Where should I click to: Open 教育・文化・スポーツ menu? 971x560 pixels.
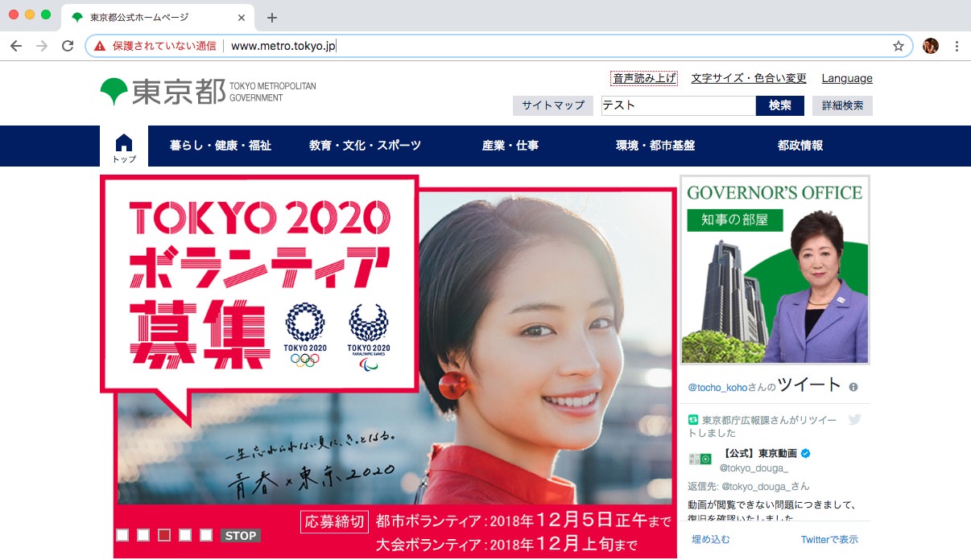[x=365, y=146]
